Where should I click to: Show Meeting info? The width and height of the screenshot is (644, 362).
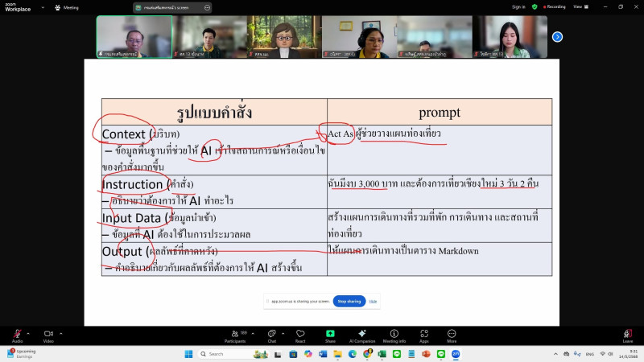click(394, 334)
